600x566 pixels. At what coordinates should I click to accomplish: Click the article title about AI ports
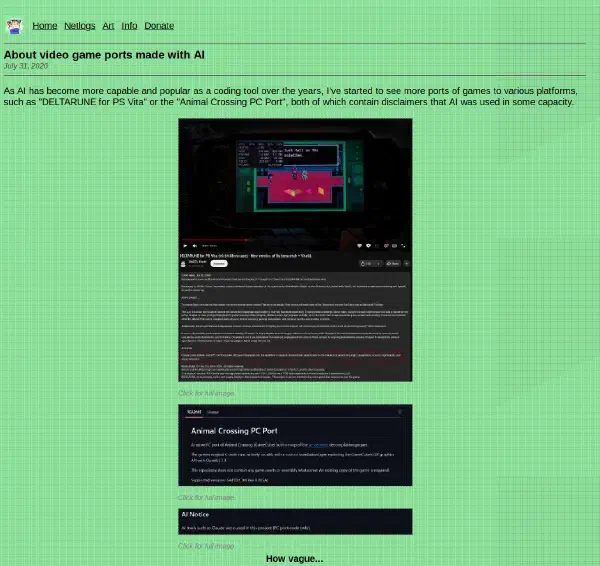point(104,55)
